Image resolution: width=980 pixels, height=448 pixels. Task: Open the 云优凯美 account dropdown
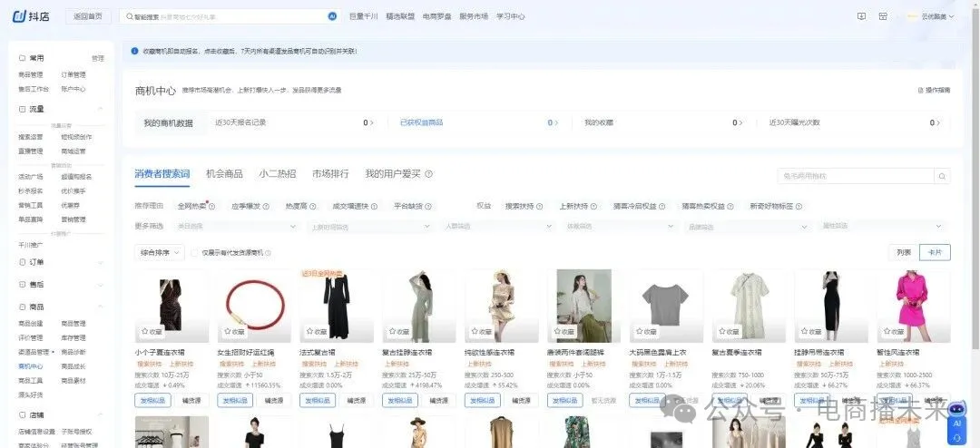click(x=930, y=16)
